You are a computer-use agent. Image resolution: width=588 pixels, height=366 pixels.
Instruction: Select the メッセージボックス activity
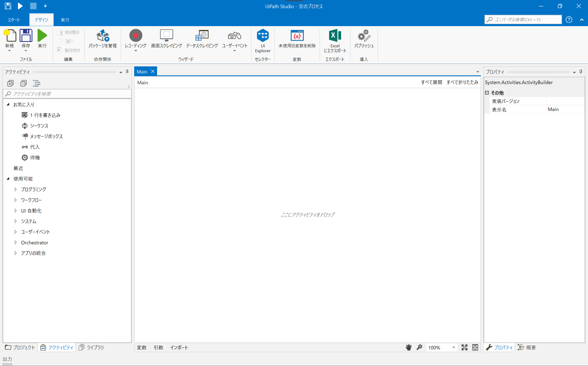click(42, 136)
